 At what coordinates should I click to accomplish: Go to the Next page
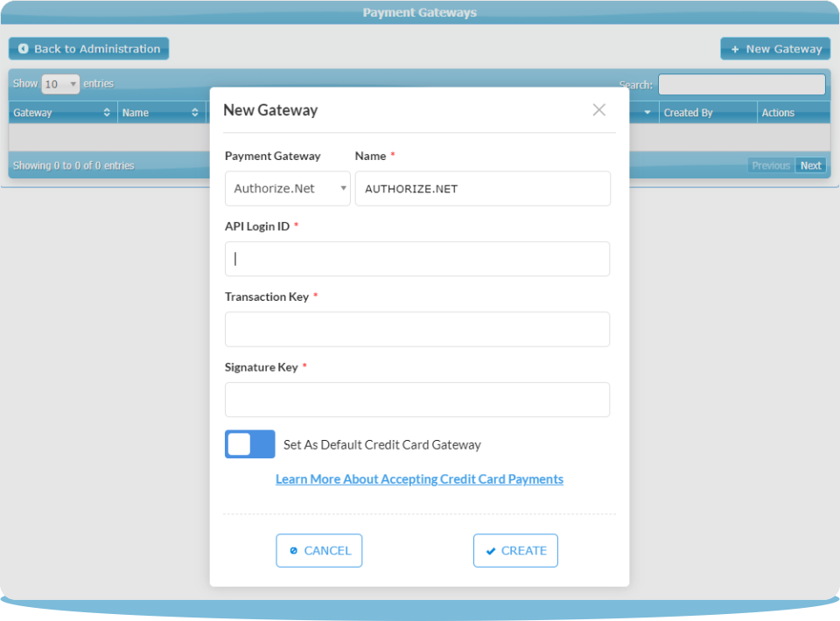coord(810,165)
